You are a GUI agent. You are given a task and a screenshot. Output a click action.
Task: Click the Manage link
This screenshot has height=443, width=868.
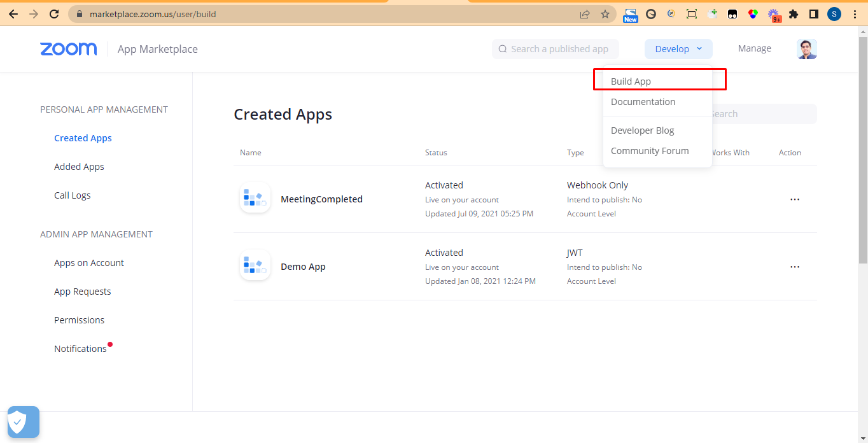pyautogui.click(x=754, y=48)
